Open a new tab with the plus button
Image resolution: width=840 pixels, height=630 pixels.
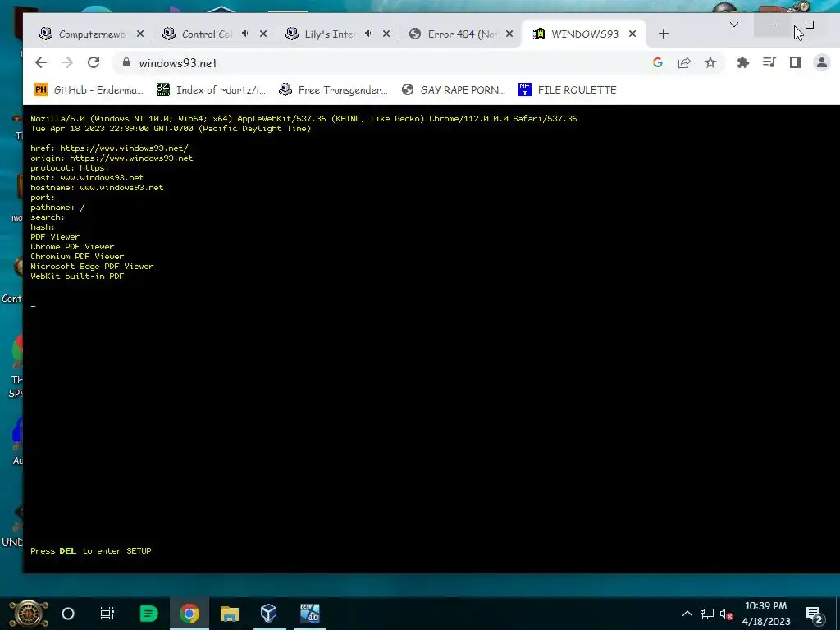click(x=663, y=34)
